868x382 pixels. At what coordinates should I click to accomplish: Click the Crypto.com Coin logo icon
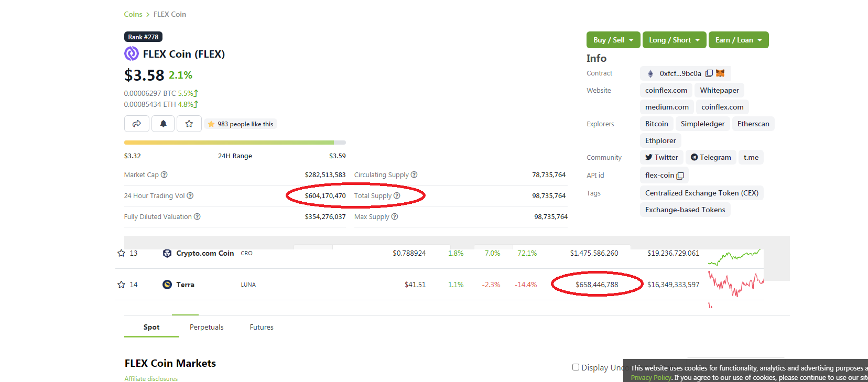coord(167,253)
